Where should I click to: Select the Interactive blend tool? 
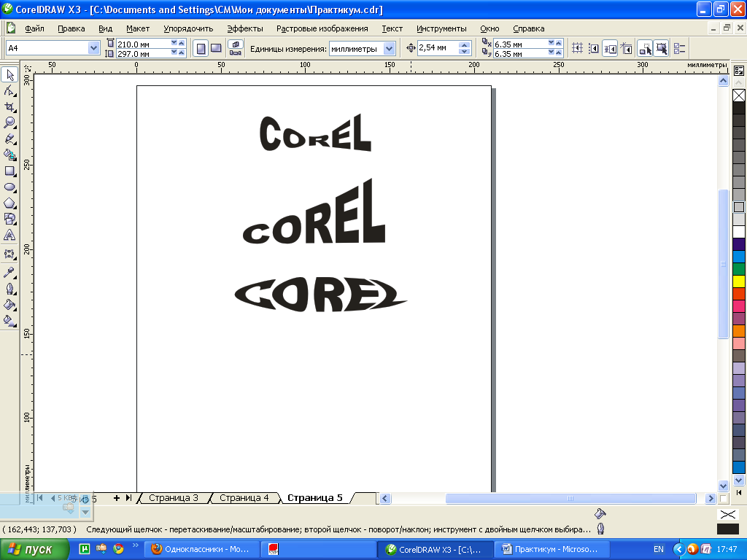(9, 254)
